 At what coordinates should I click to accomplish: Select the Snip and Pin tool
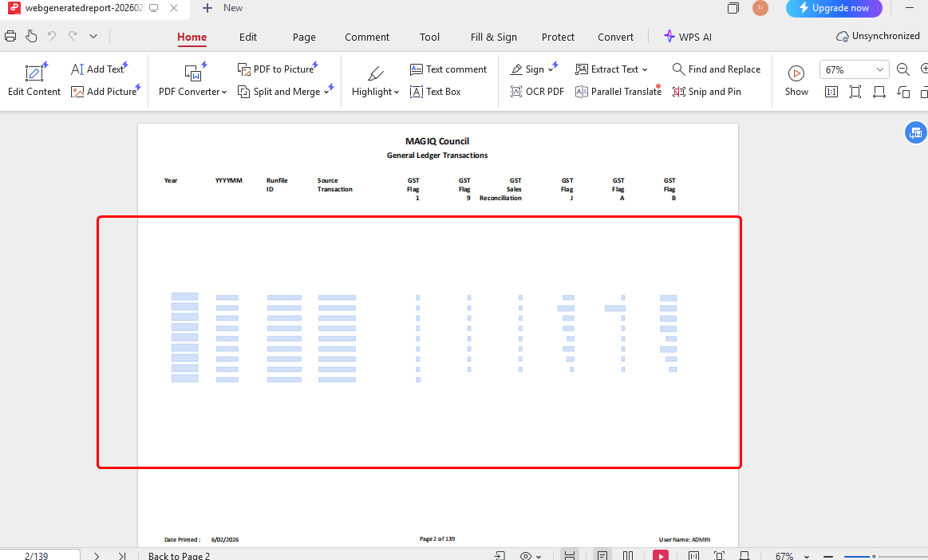coord(706,92)
